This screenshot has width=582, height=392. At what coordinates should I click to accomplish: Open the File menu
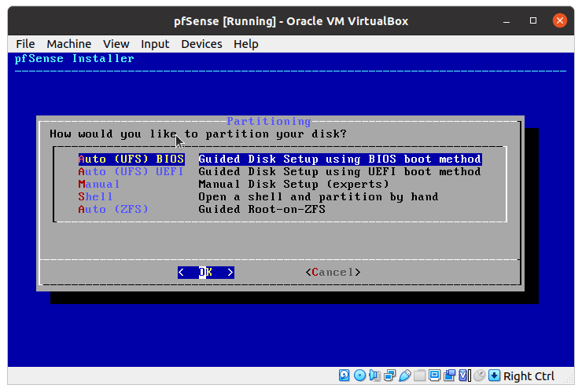pyautogui.click(x=25, y=44)
